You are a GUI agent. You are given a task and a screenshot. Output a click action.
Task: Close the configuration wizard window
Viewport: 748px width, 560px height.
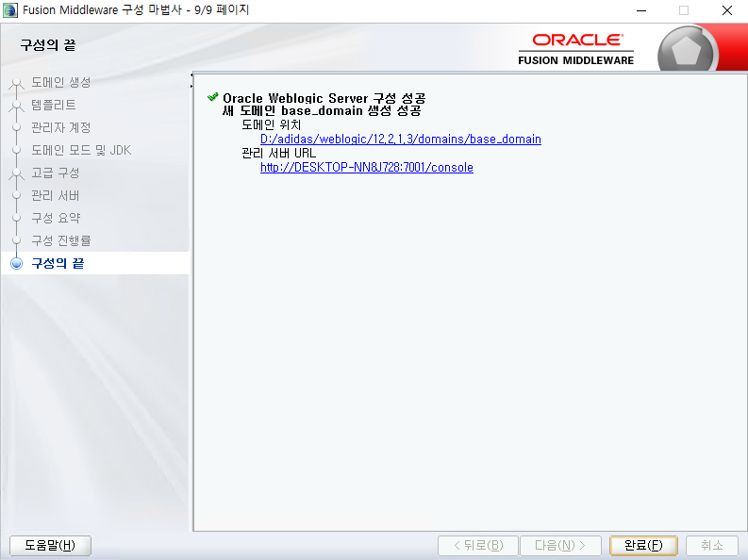727,10
